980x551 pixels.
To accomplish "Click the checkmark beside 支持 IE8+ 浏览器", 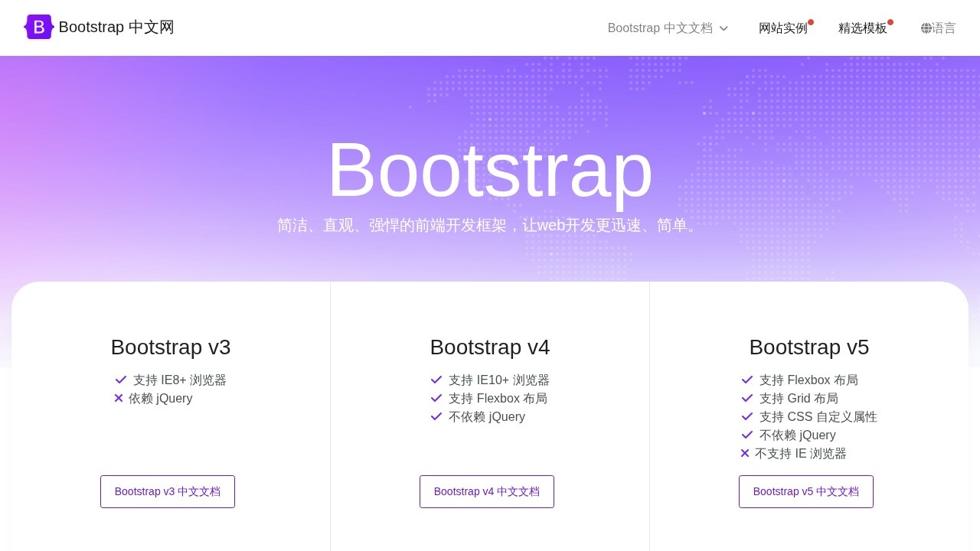I will point(120,379).
